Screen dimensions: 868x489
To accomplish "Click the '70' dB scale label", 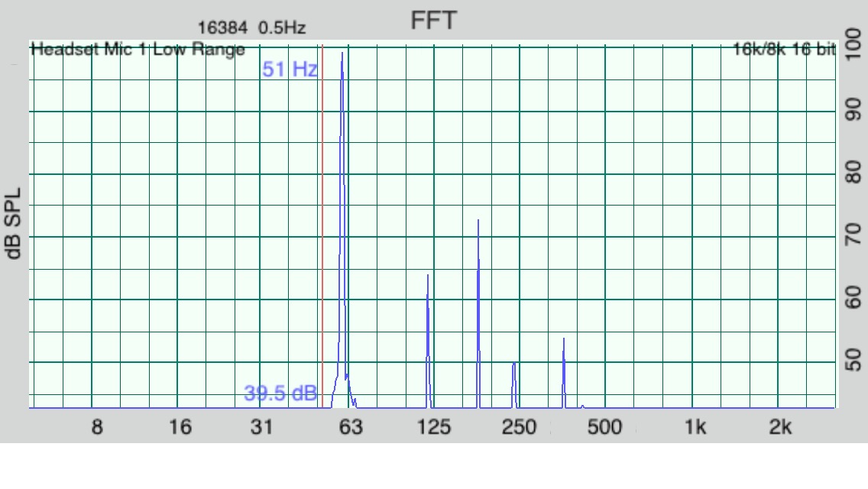I will coord(853,235).
